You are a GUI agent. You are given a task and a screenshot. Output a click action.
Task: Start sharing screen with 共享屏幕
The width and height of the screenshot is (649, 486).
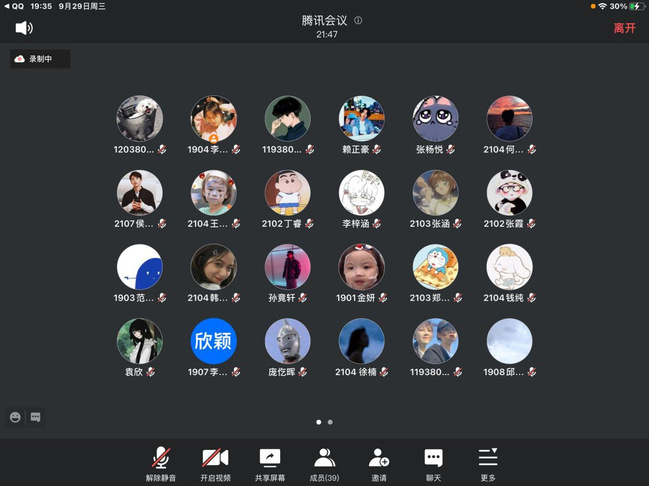point(269,462)
